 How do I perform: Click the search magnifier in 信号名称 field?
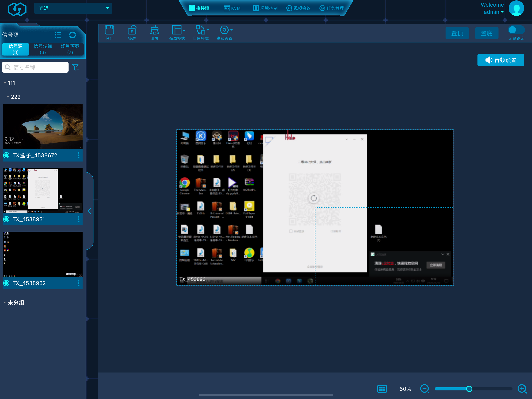click(8, 67)
